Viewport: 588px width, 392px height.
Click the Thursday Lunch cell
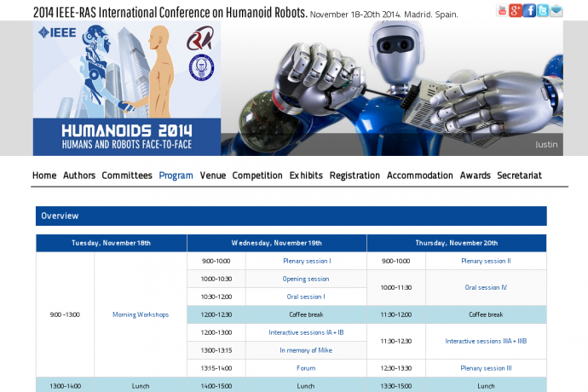coord(486,385)
